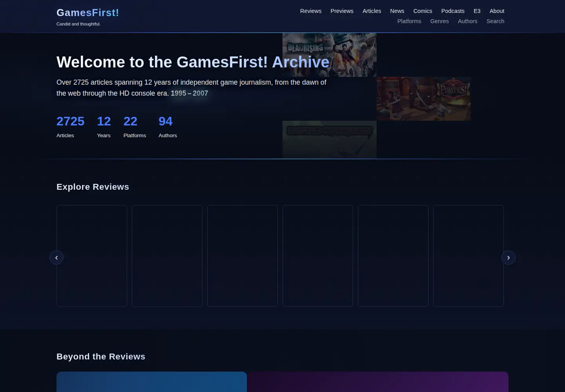
Task: Open the Authors listing
Action: click(x=468, y=21)
